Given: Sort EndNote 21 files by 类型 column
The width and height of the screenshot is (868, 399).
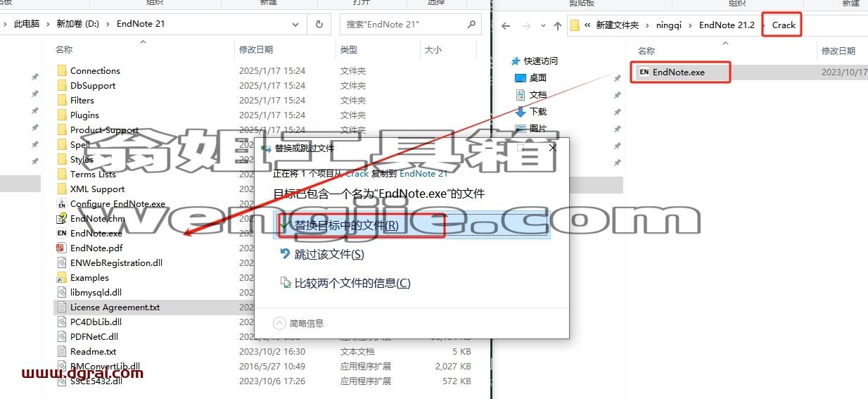Looking at the screenshot, I should pos(349,50).
